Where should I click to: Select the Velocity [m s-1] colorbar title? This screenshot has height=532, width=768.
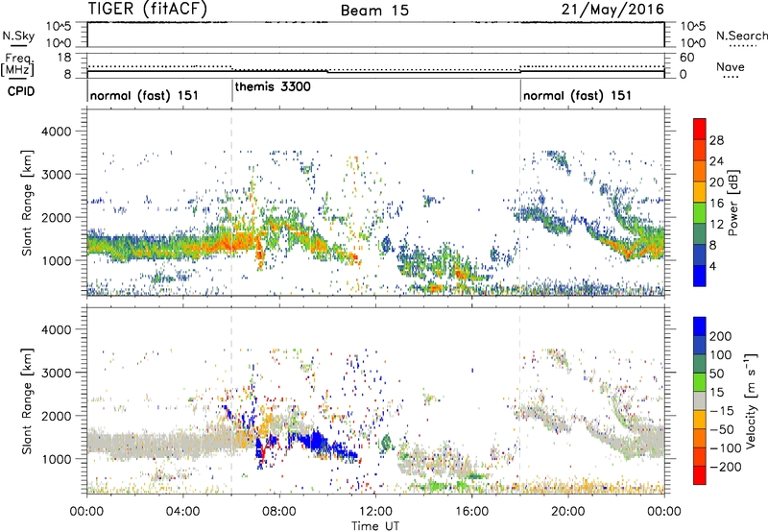(x=751, y=400)
